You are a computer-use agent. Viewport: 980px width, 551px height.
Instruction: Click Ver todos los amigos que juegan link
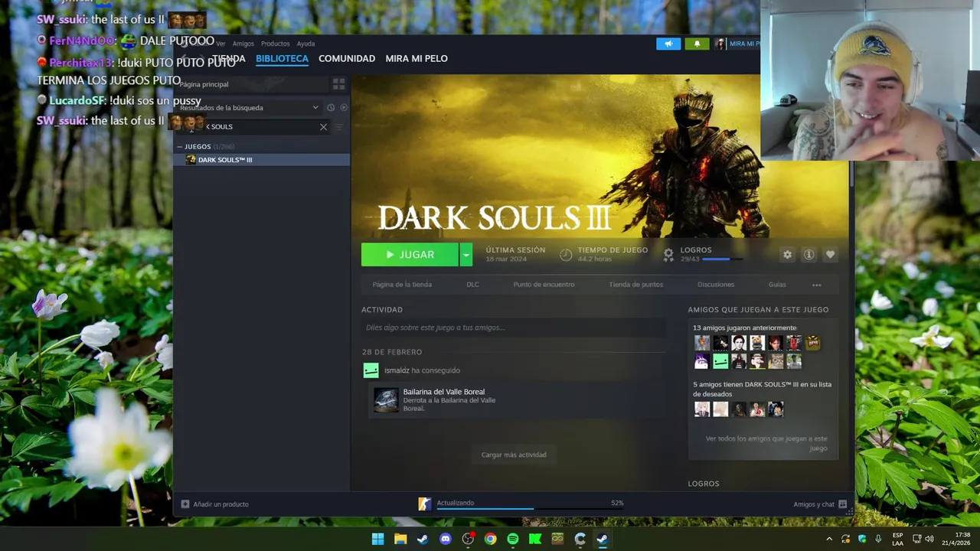coord(766,443)
